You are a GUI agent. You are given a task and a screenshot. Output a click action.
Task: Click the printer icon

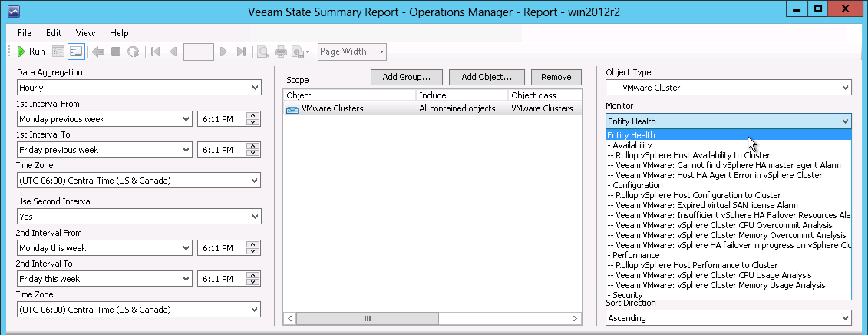[281, 51]
